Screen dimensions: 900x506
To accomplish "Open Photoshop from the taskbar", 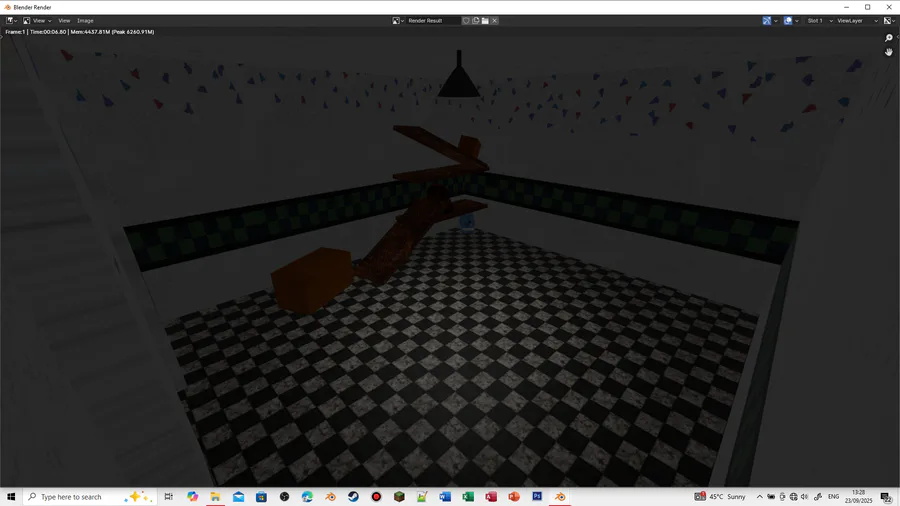I will [x=537, y=497].
